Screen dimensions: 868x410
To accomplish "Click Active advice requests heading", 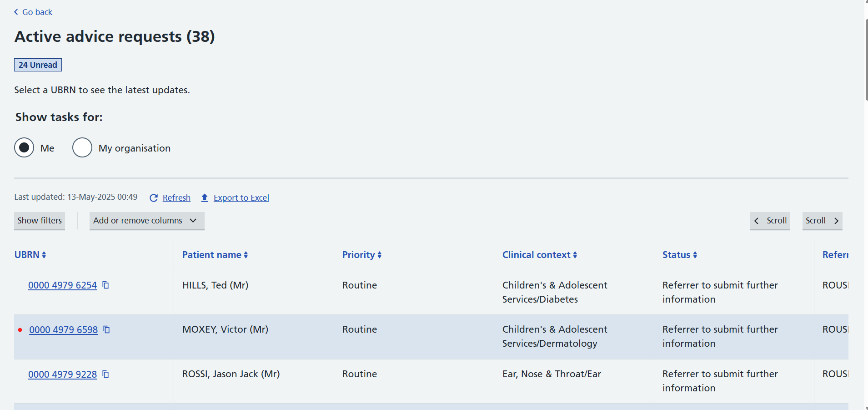I will 115,36.
